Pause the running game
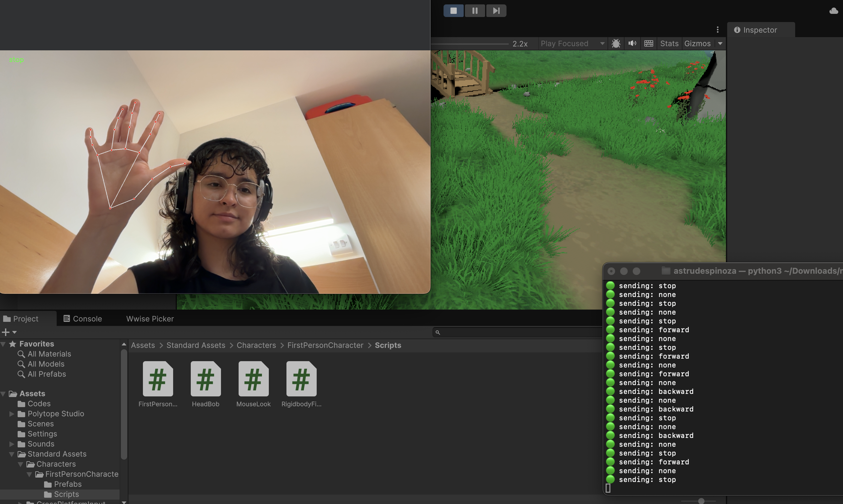This screenshot has width=843, height=504. coord(475,10)
